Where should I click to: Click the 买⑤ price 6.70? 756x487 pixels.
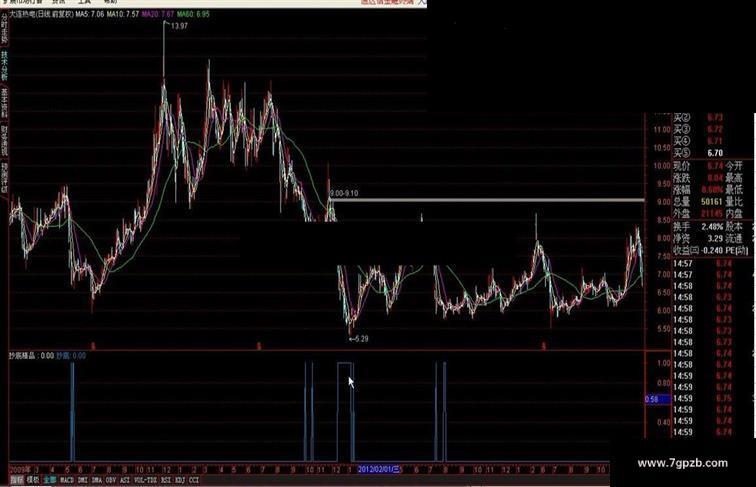tap(715, 153)
